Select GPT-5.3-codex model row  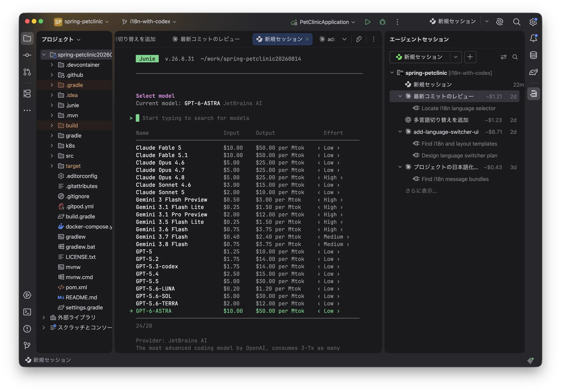[x=248, y=266]
